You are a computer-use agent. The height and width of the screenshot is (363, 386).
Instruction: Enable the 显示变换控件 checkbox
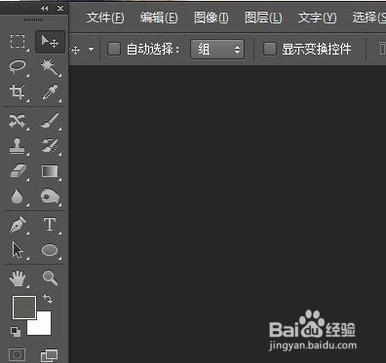click(x=270, y=49)
